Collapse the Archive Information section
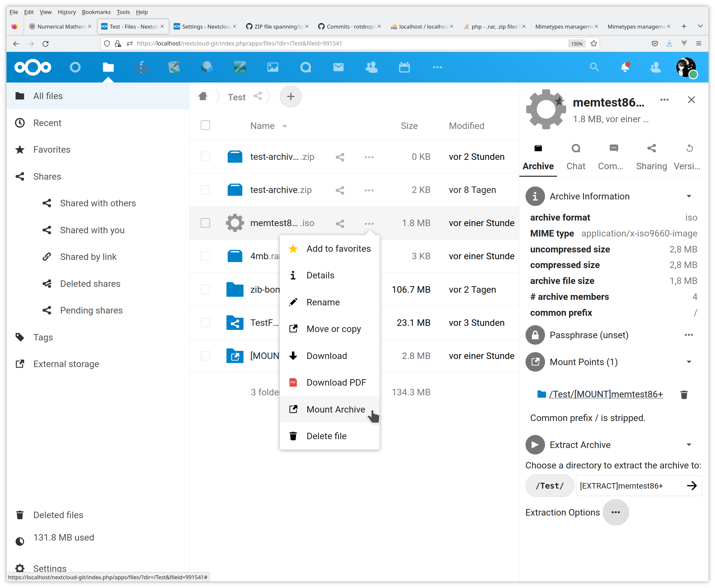The image size is (715, 588). pyautogui.click(x=689, y=196)
